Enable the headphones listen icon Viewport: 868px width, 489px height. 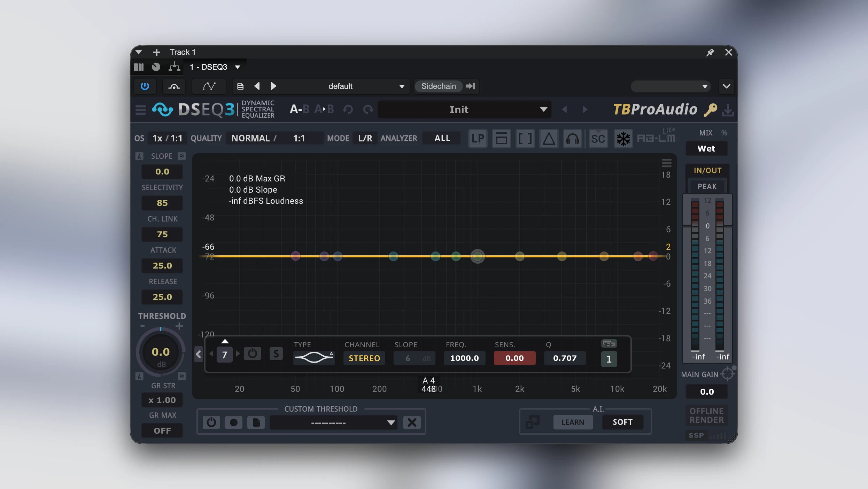572,139
